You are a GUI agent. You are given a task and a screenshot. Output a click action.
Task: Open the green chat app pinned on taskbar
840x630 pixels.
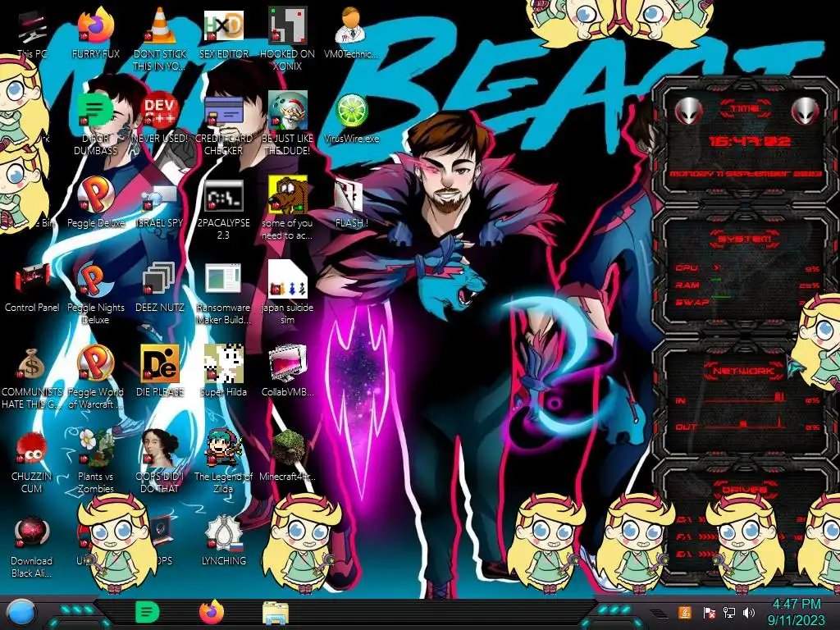tap(147, 612)
